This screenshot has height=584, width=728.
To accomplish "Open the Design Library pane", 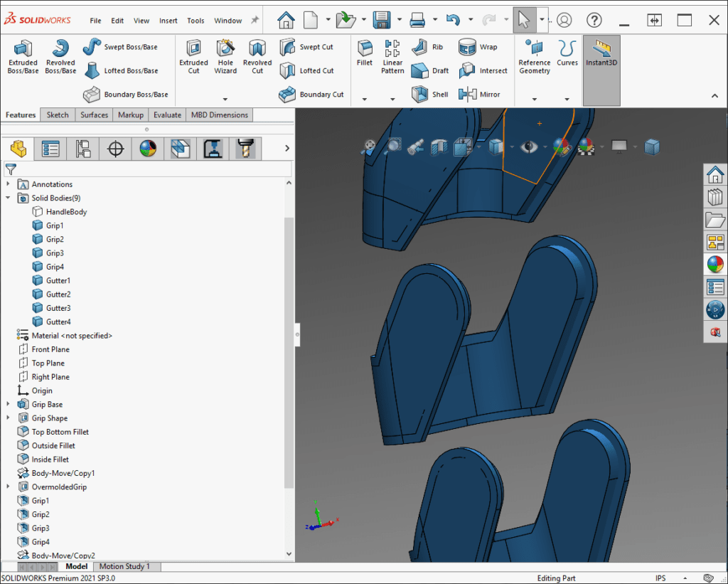I will click(715, 196).
